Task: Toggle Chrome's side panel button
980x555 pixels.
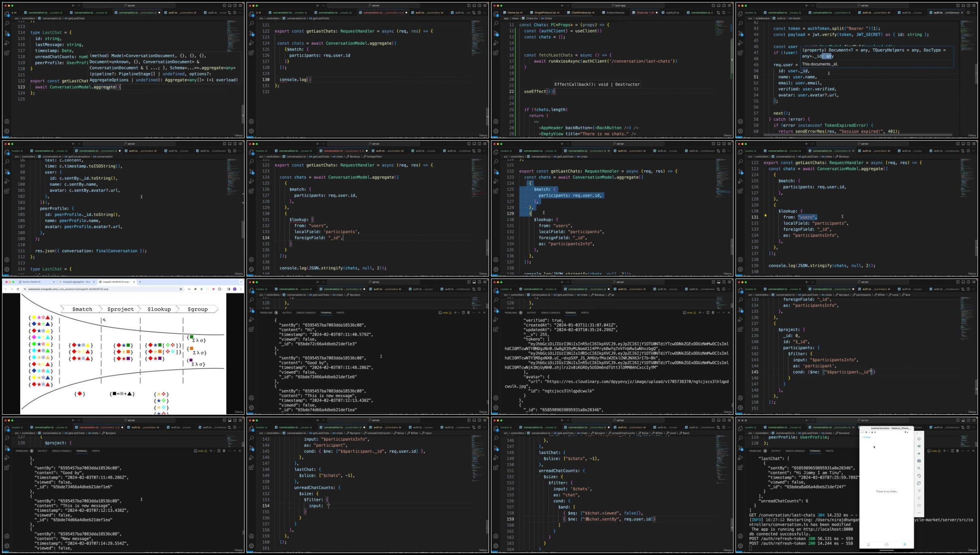Action: click(228, 289)
